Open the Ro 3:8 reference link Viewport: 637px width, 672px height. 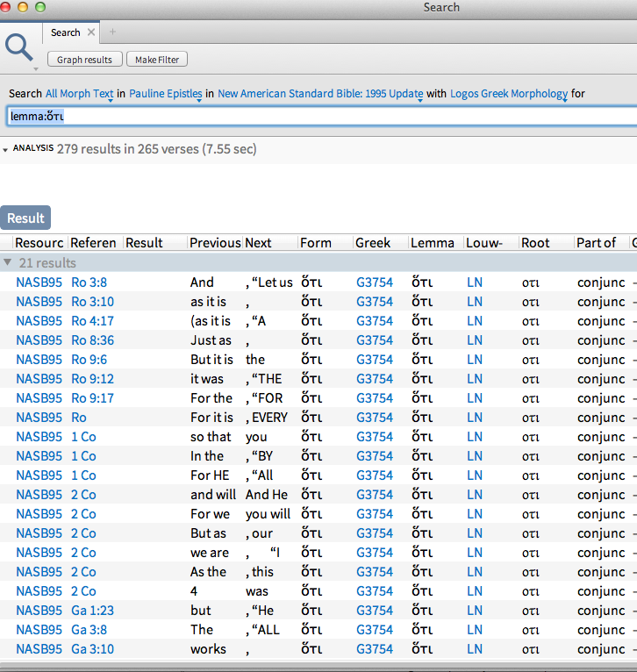(x=89, y=282)
